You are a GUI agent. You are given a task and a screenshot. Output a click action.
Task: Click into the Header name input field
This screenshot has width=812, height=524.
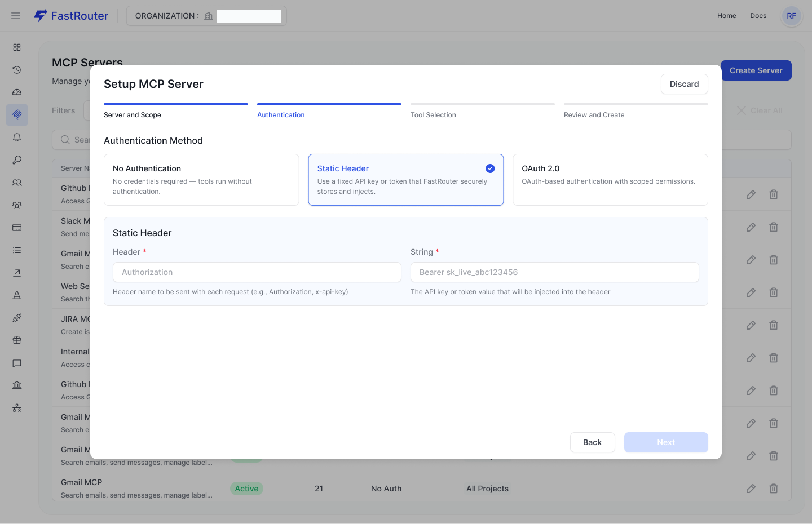[257, 272]
